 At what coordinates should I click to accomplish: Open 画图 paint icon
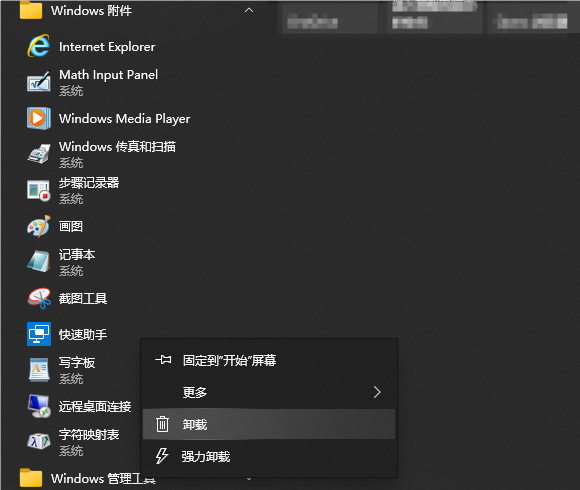coord(38,226)
